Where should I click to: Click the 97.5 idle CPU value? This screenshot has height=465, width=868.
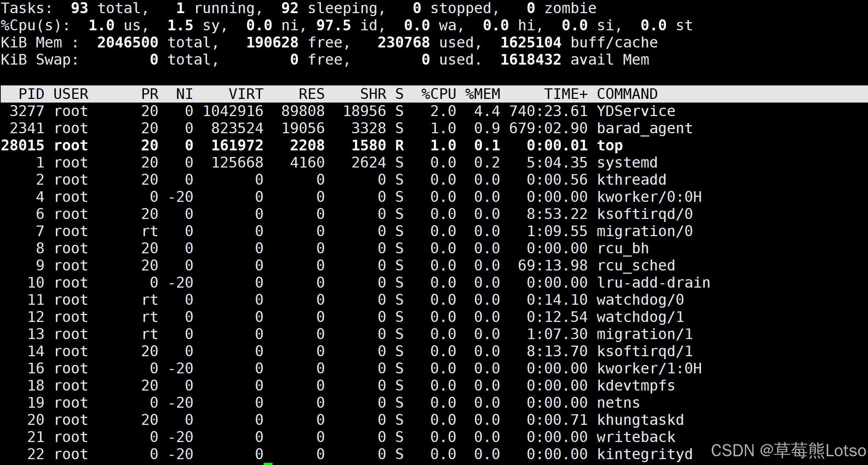(333, 26)
